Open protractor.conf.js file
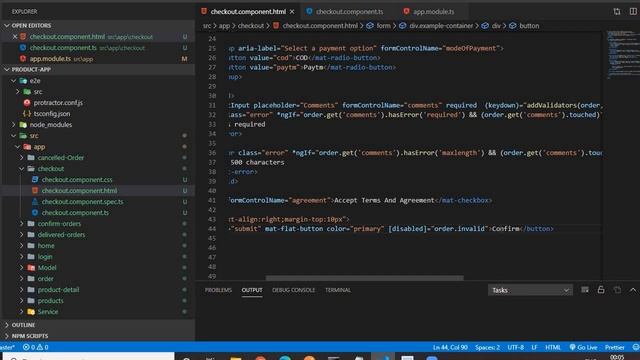The image size is (640, 360). click(58, 103)
